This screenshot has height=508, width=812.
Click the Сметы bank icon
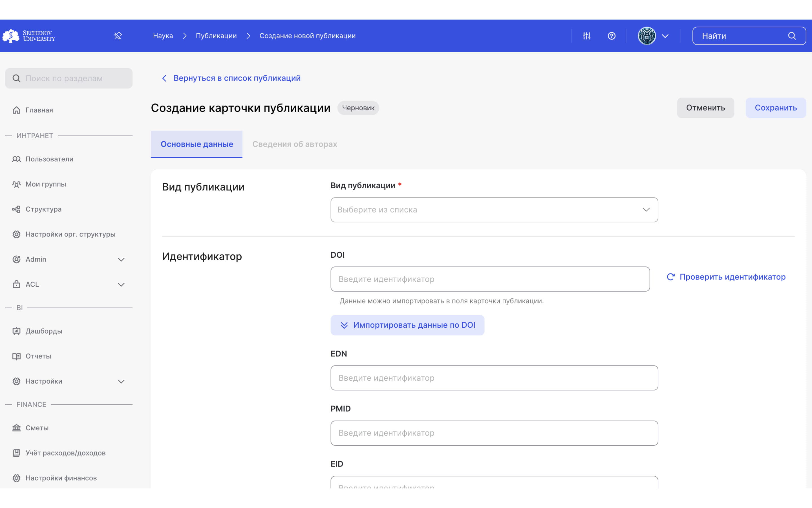(x=16, y=428)
